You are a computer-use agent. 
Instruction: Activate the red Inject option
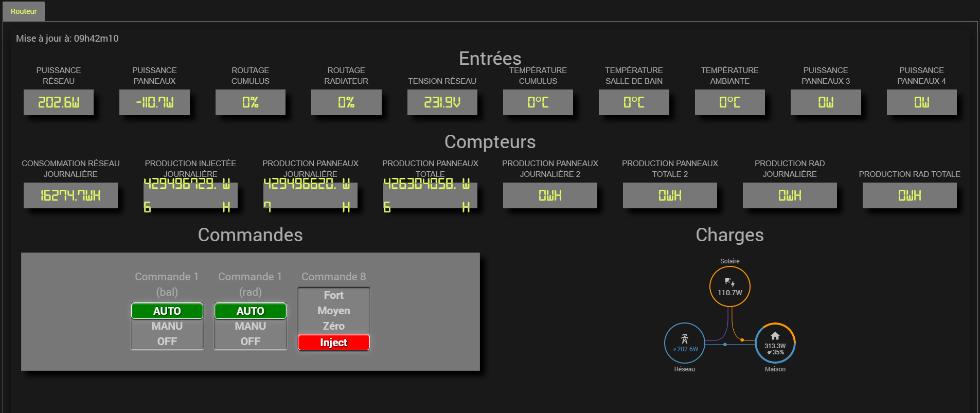(x=334, y=343)
